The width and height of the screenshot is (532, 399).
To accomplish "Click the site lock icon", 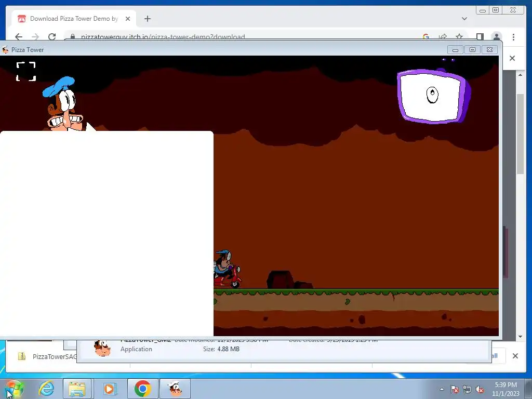I will tap(73, 37).
